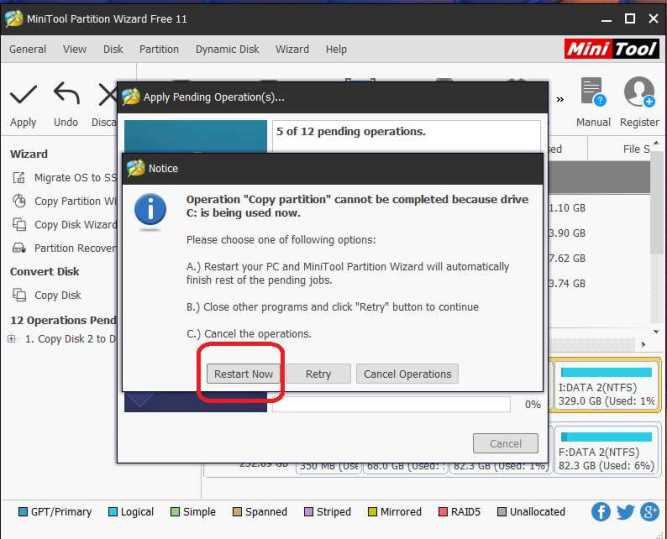Image resolution: width=667 pixels, height=539 pixels.
Task: Open the Partition menu
Action: [x=159, y=49]
